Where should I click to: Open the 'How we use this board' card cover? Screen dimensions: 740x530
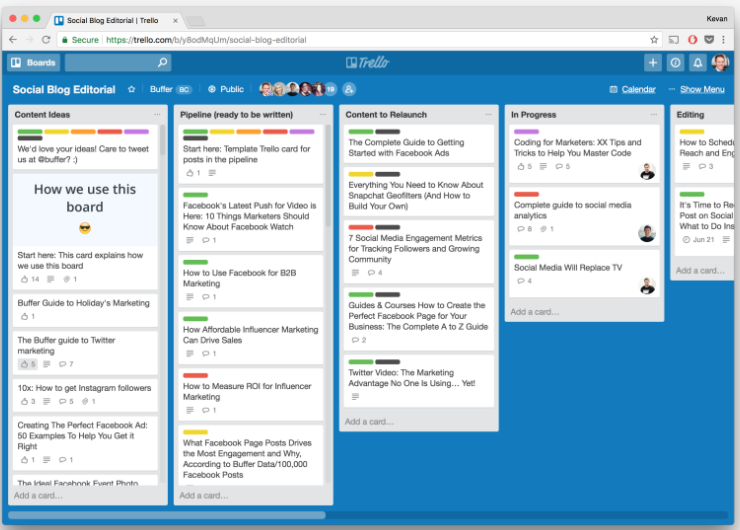(x=85, y=210)
